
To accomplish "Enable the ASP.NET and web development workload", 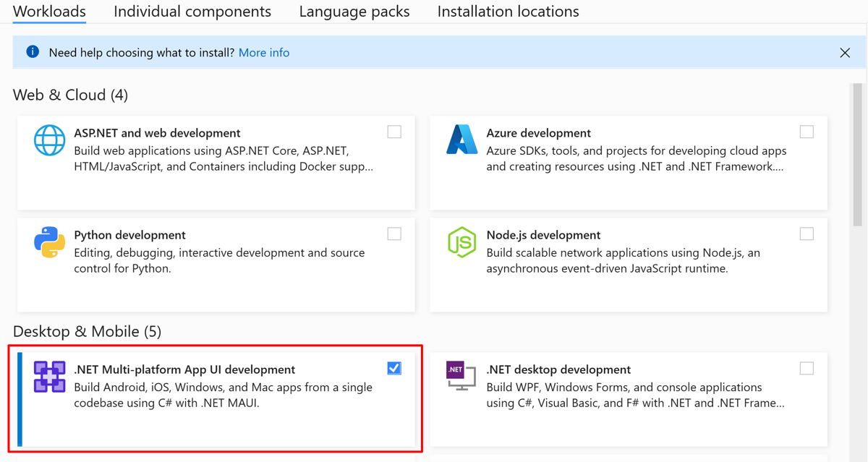I will [x=394, y=132].
